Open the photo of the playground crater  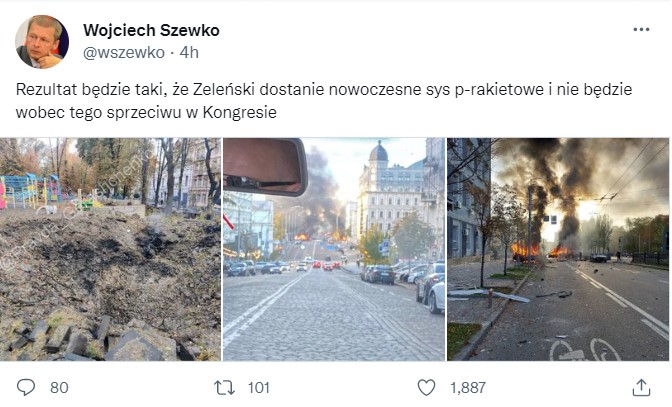click(x=110, y=249)
